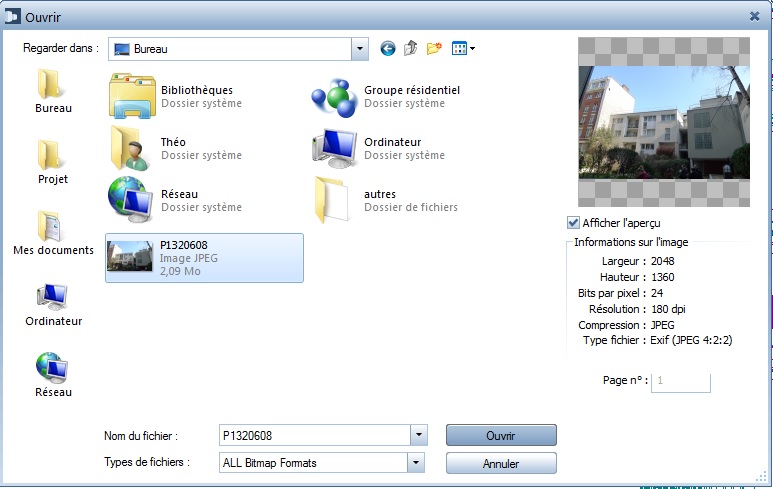The height and width of the screenshot is (489, 773).
Task: Select Projet folder in the sidebar
Action: pyautogui.click(x=53, y=162)
